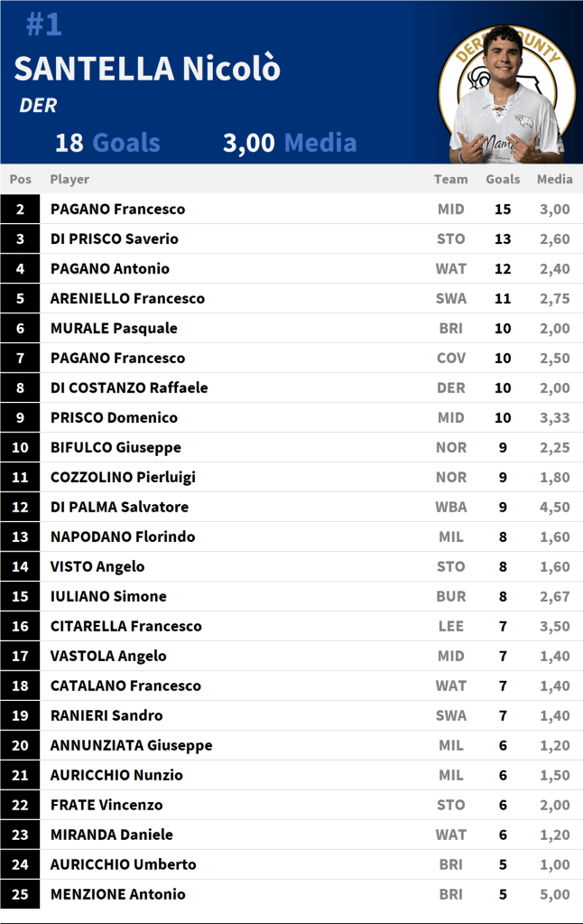Open PRISCO Domenico's row
The image size is (583, 924).
pos(114,417)
